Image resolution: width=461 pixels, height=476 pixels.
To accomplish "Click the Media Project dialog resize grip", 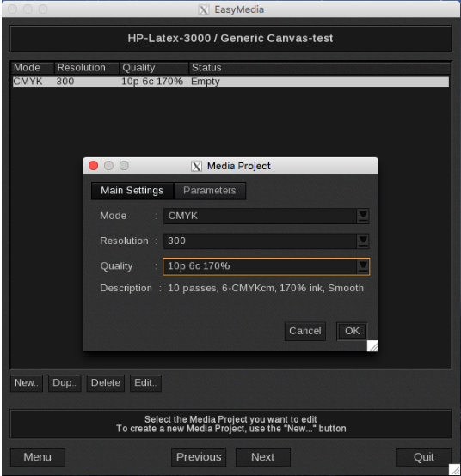I will [373, 345].
